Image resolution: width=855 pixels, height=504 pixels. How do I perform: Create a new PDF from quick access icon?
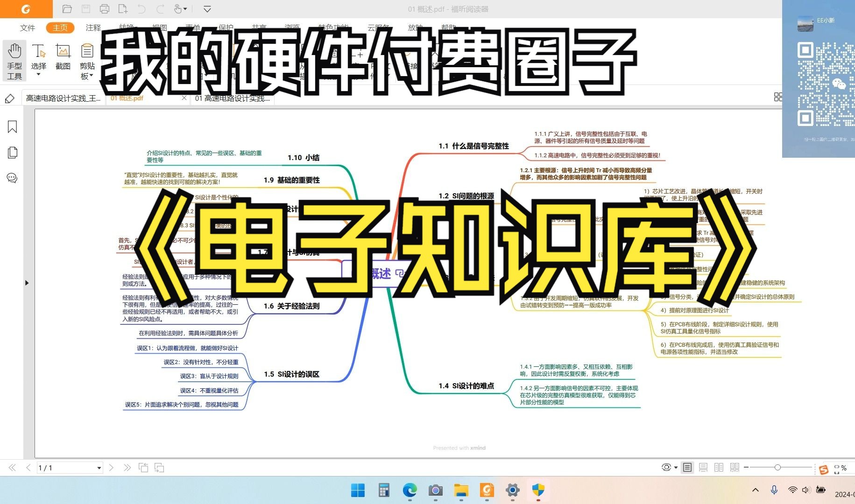point(123,9)
